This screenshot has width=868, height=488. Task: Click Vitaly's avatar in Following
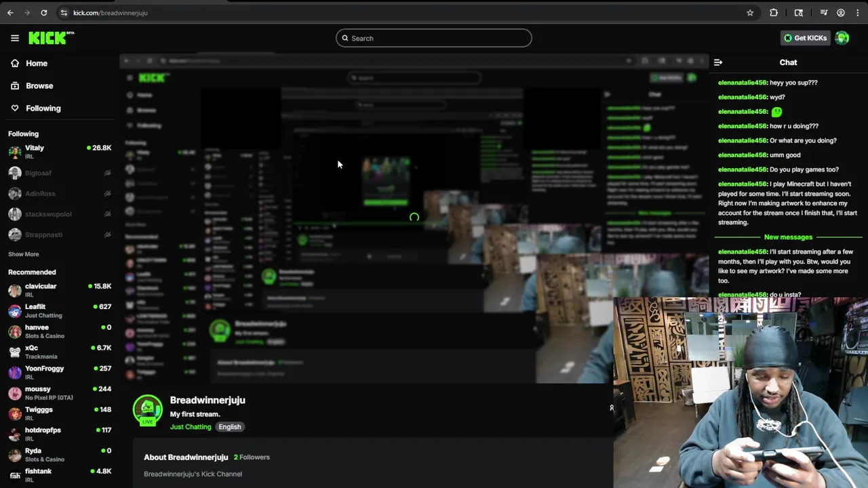(x=15, y=152)
